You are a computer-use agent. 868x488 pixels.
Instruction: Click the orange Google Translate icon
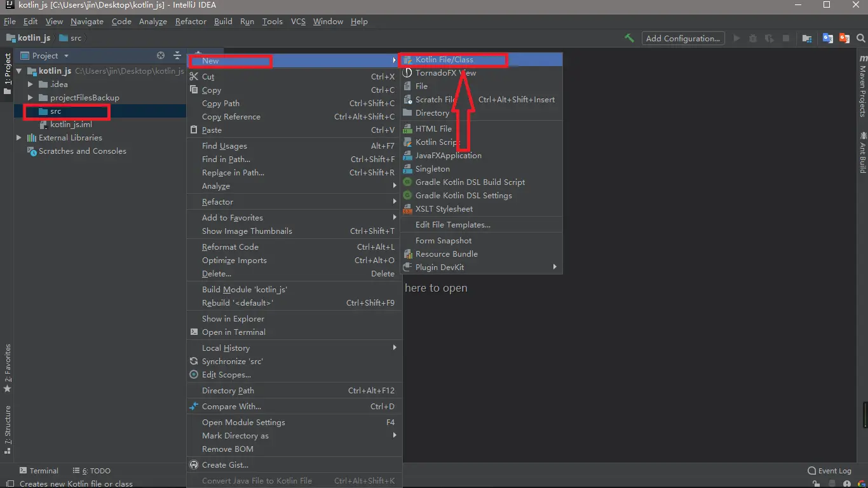pyautogui.click(x=844, y=38)
